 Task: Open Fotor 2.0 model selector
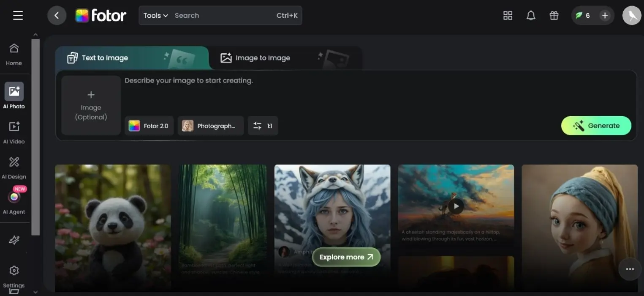click(149, 126)
